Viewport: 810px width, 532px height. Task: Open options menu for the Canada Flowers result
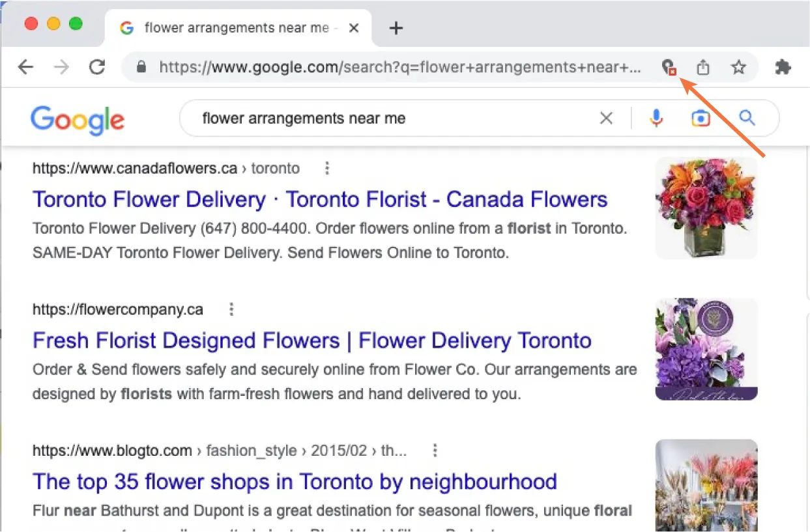326,168
